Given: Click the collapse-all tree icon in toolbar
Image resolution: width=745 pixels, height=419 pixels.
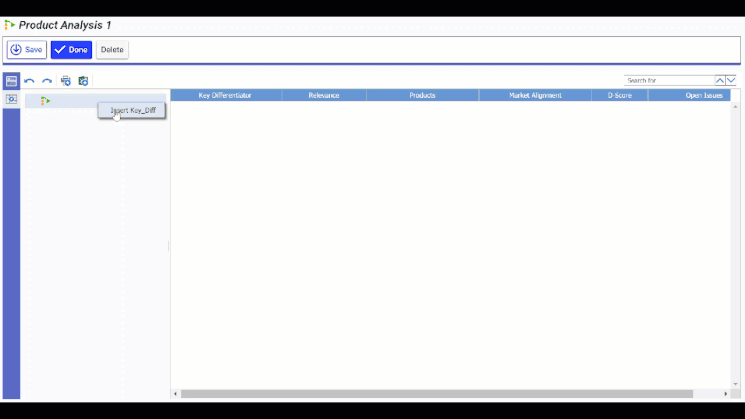Looking at the screenshot, I should tap(83, 81).
